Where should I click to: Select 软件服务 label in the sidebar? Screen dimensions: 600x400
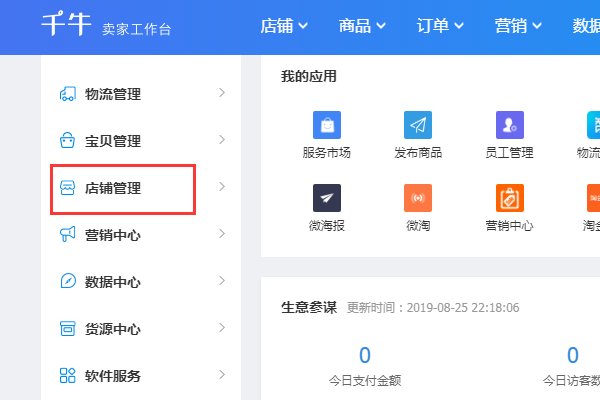(113, 376)
